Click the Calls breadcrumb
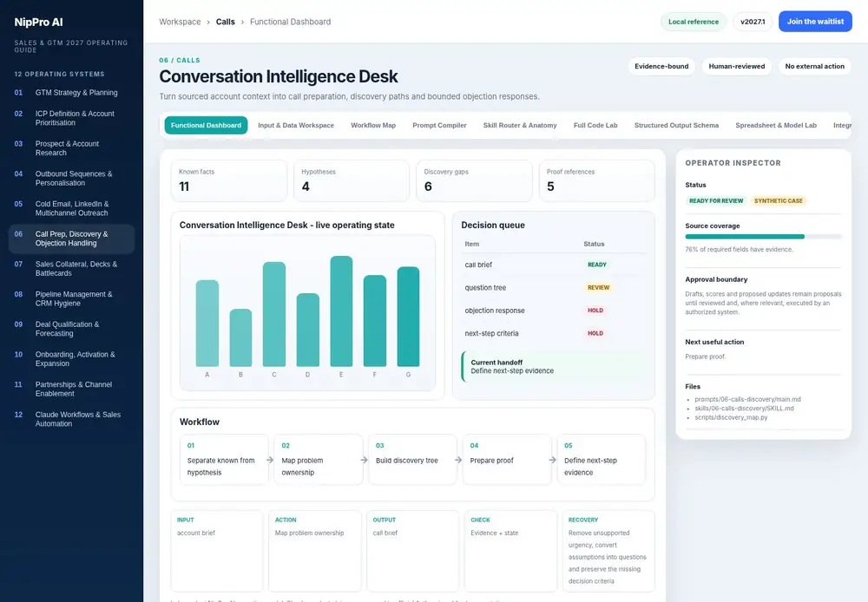 click(226, 22)
